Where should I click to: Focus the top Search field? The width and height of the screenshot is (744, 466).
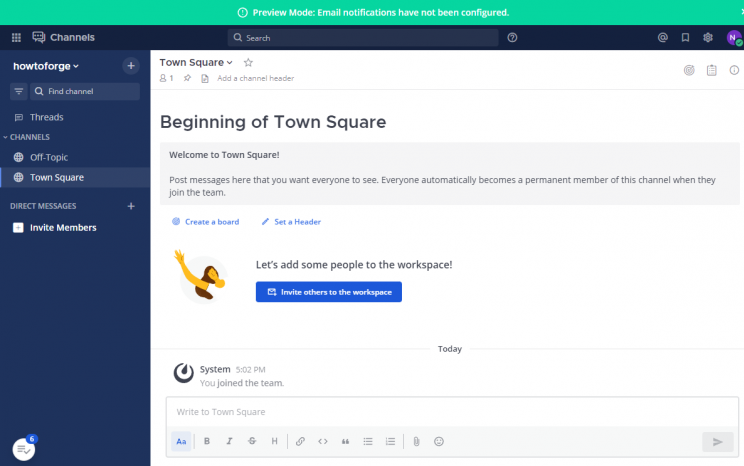tap(363, 37)
